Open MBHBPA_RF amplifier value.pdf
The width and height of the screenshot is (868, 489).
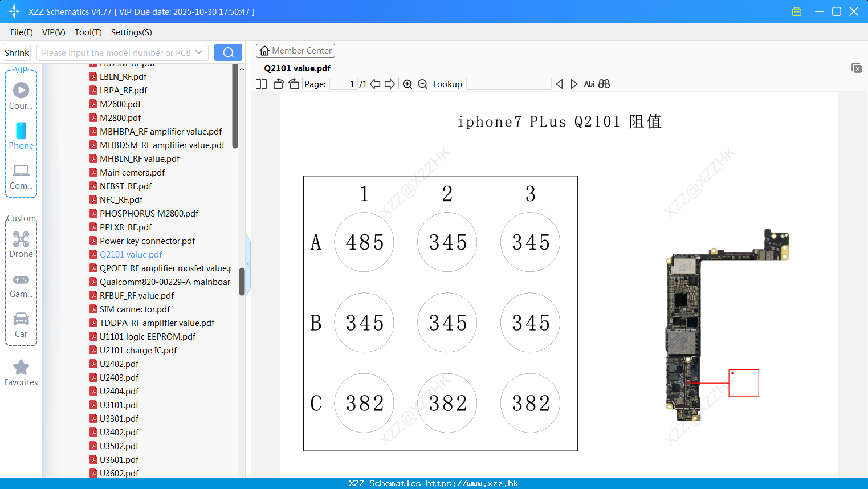point(161,131)
